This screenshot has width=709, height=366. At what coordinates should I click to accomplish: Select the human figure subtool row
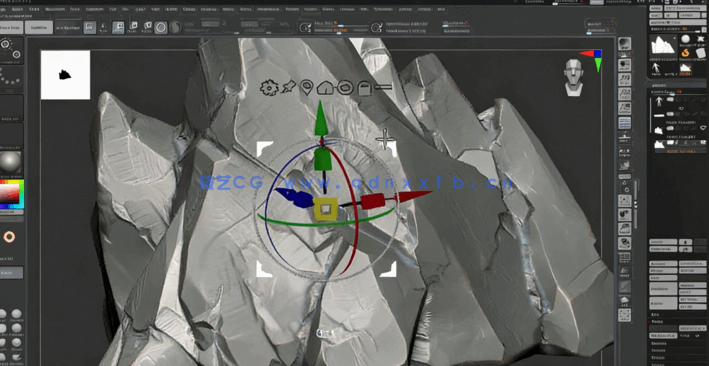click(x=678, y=102)
